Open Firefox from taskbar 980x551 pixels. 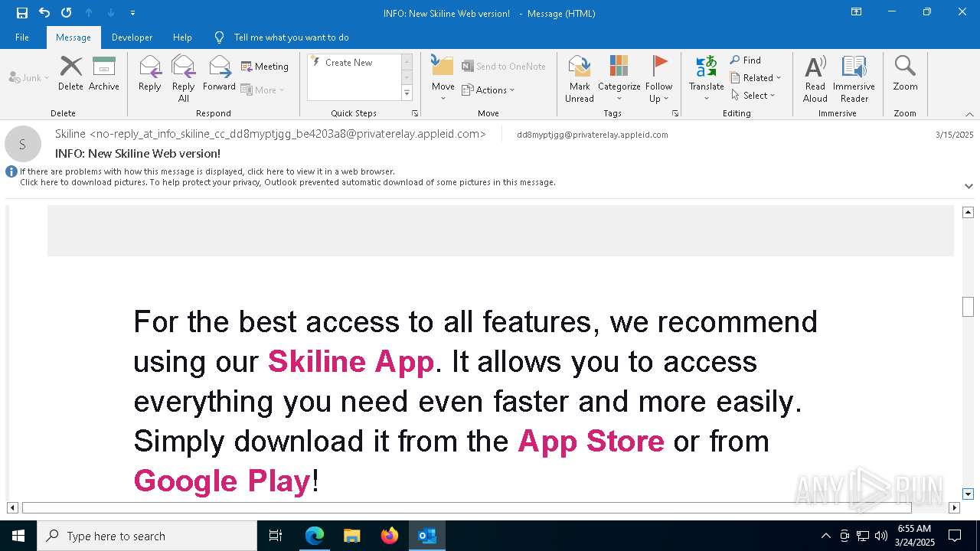tap(390, 536)
